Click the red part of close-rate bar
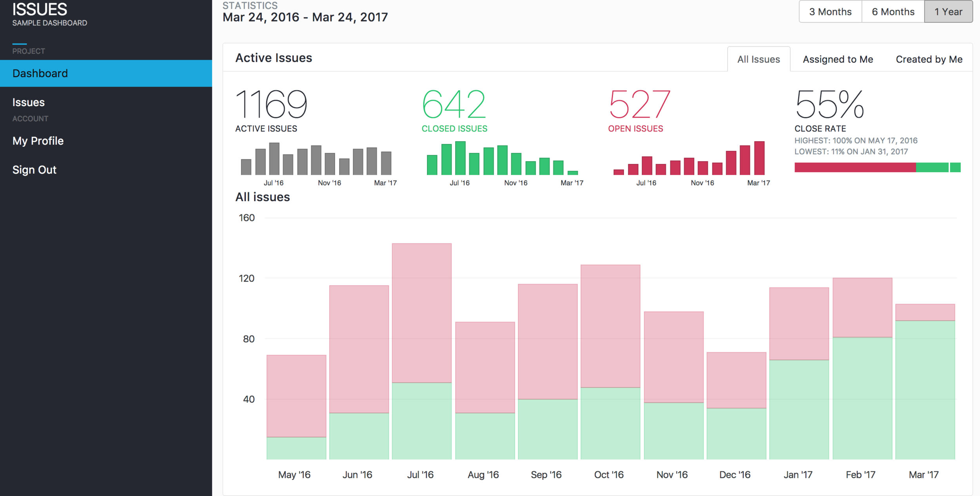The image size is (980, 496). pyautogui.click(x=855, y=167)
